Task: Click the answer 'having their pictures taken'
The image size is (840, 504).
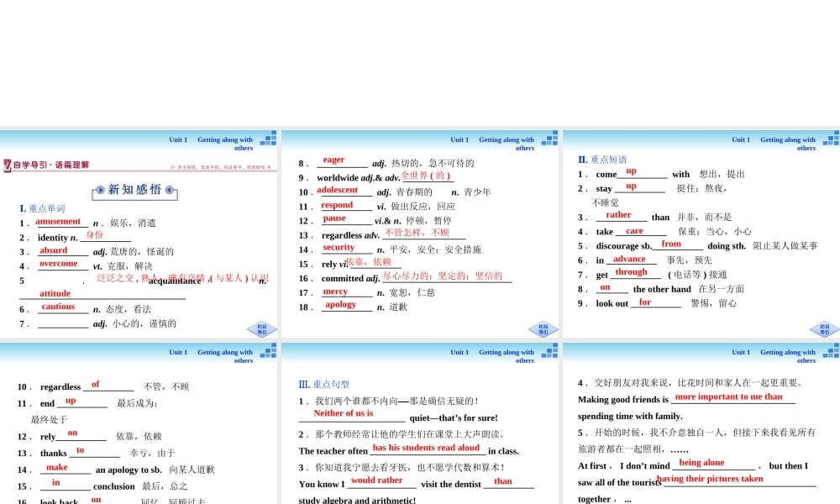Action: click(x=710, y=479)
